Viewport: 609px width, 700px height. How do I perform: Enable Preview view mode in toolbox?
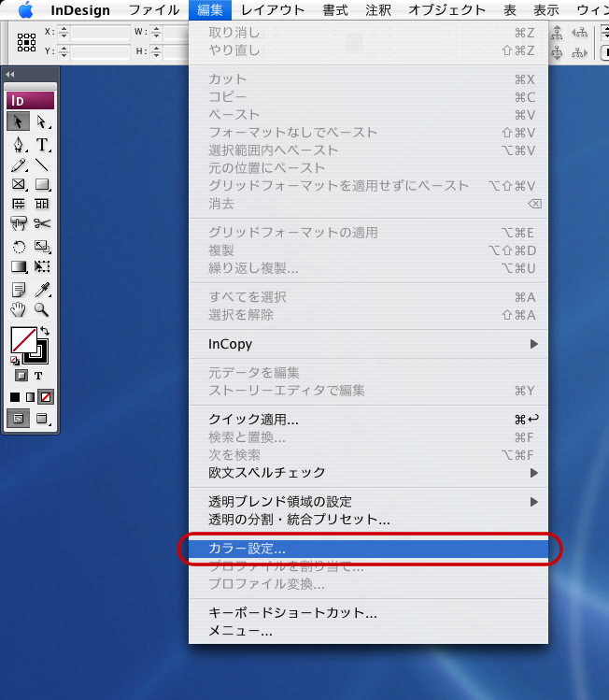point(42,419)
